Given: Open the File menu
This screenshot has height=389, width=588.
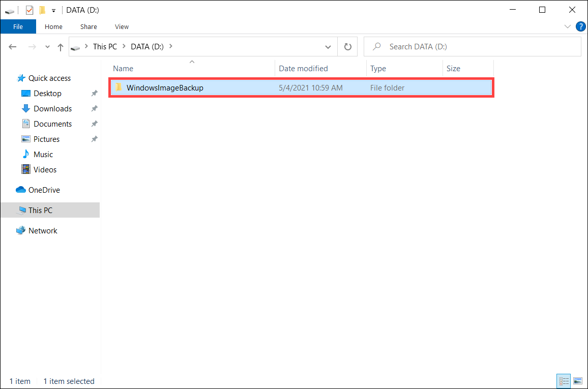Looking at the screenshot, I should pos(18,26).
